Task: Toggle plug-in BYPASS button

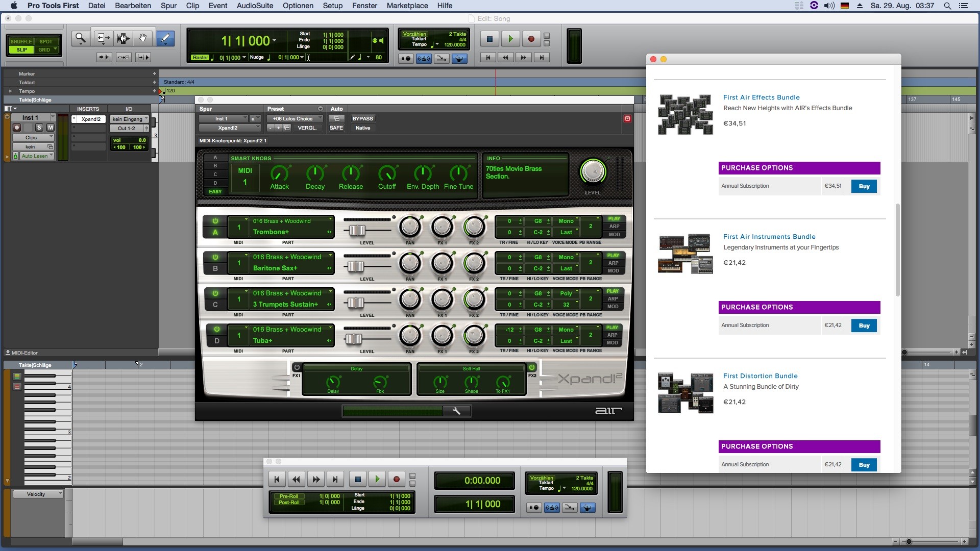Action: click(x=363, y=119)
